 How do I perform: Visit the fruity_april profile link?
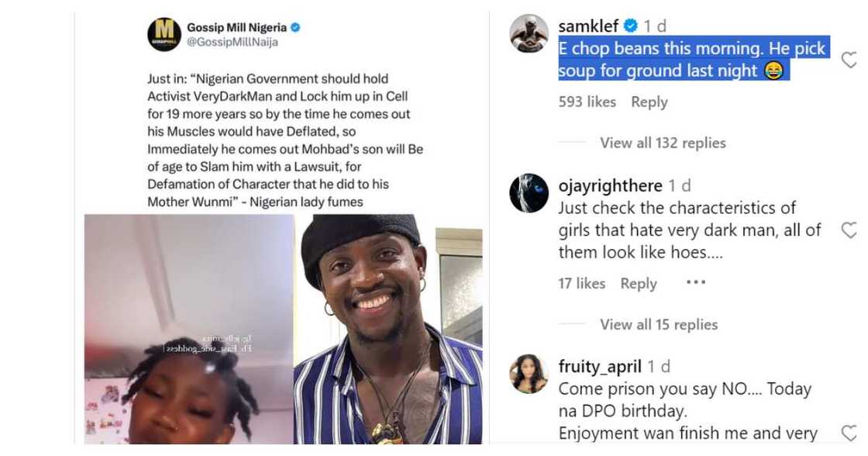click(599, 367)
